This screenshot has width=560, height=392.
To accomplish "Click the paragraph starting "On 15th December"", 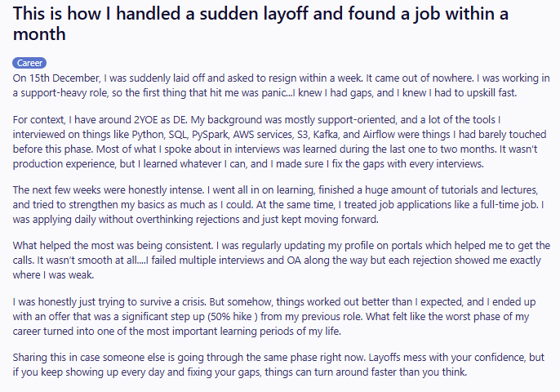I will coord(278,85).
